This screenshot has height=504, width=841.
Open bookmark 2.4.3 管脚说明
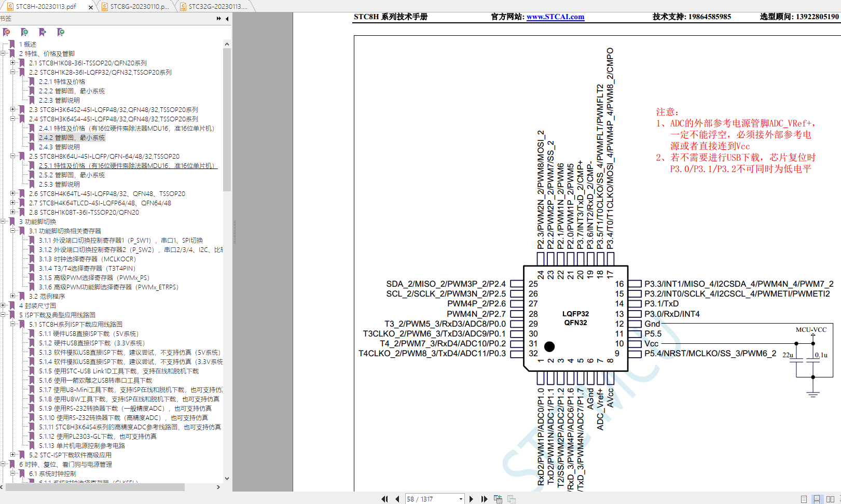pyautogui.click(x=59, y=147)
